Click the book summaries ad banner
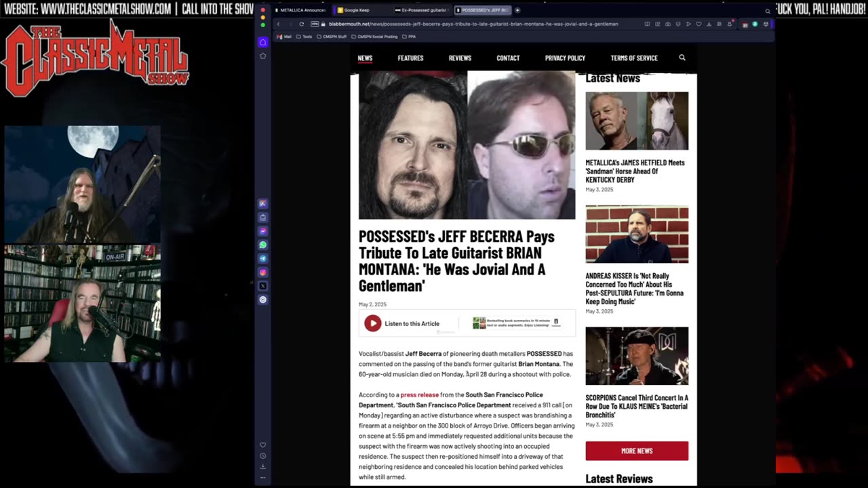Viewport: 868px width, 488px height. click(x=517, y=323)
